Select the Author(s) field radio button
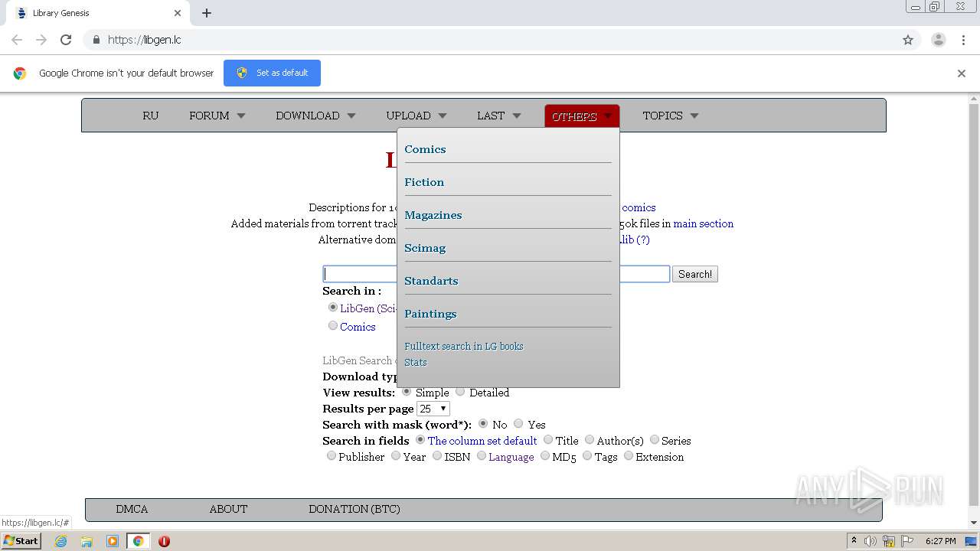Viewport: 980px width, 551px height. [x=590, y=439]
